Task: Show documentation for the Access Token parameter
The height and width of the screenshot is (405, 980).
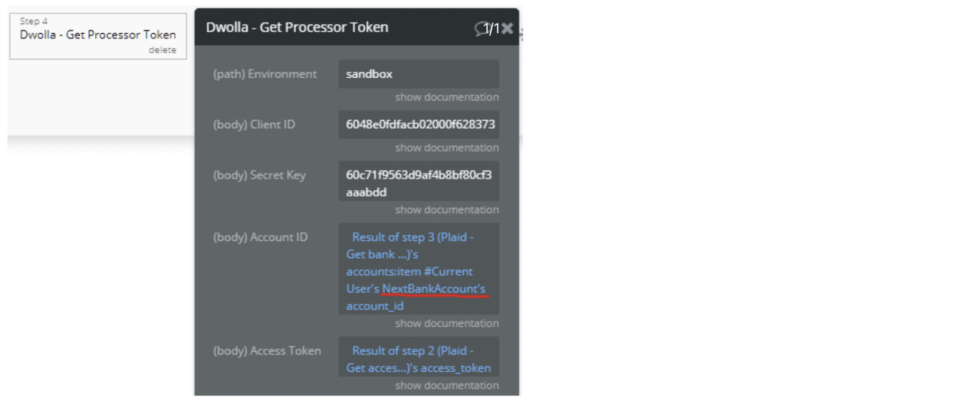Action: tap(447, 385)
